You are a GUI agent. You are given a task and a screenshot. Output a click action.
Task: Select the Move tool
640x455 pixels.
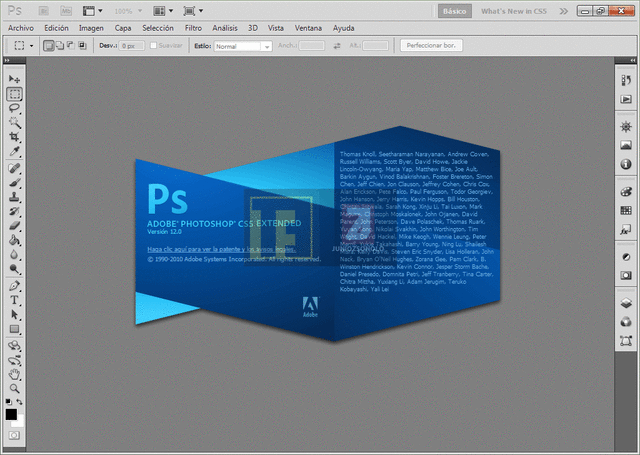14,79
